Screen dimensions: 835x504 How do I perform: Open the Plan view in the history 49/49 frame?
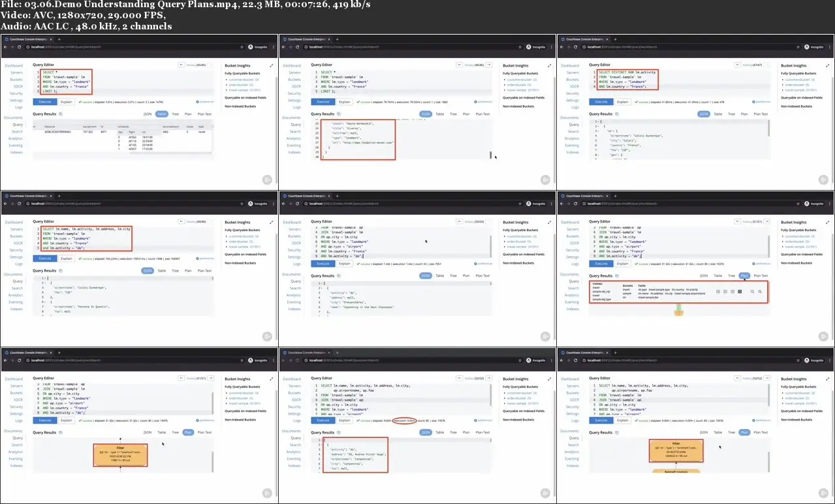pyautogui.click(x=189, y=270)
